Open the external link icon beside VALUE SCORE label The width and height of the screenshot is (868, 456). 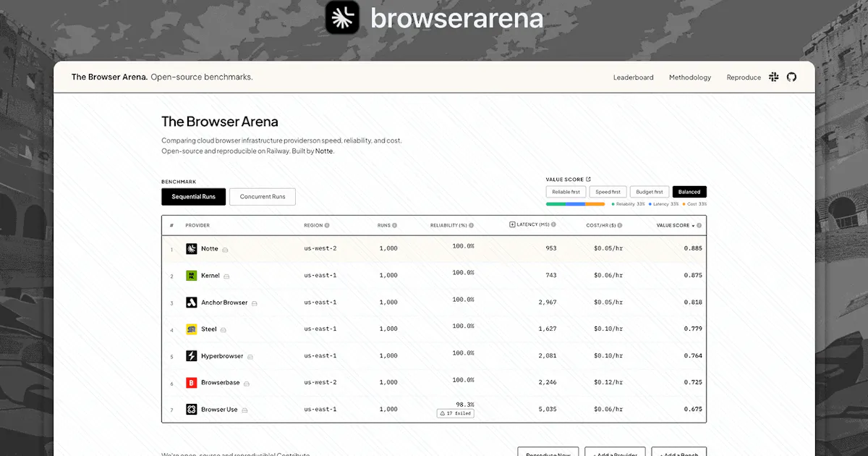coord(588,180)
